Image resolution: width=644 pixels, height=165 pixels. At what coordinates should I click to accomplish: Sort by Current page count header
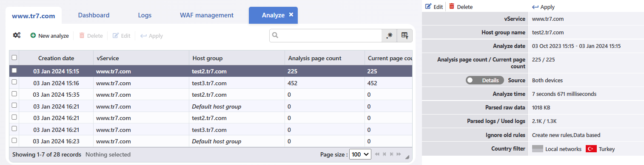click(x=388, y=58)
